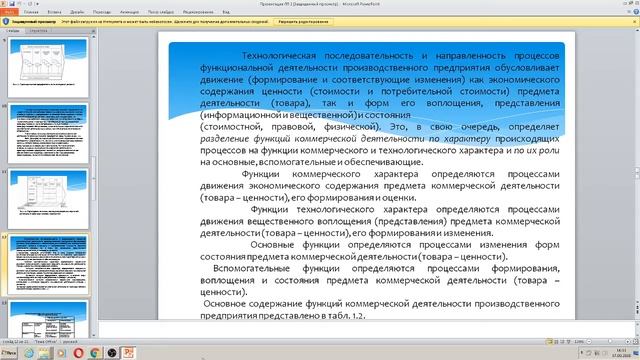Click the language indicator in status bar
The image size is (640, 360).
69,342
